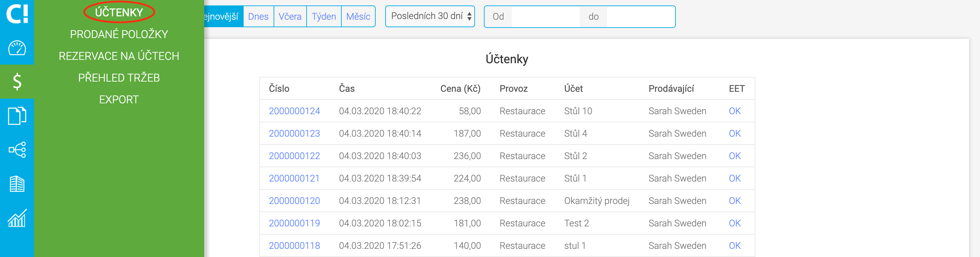
Task: Open receipt 2000000121
Action: pyautogui.click(x=294, y=178)
